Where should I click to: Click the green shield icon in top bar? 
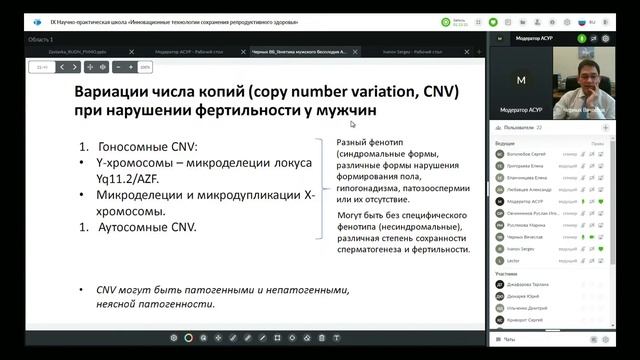(x=493, y=22)
